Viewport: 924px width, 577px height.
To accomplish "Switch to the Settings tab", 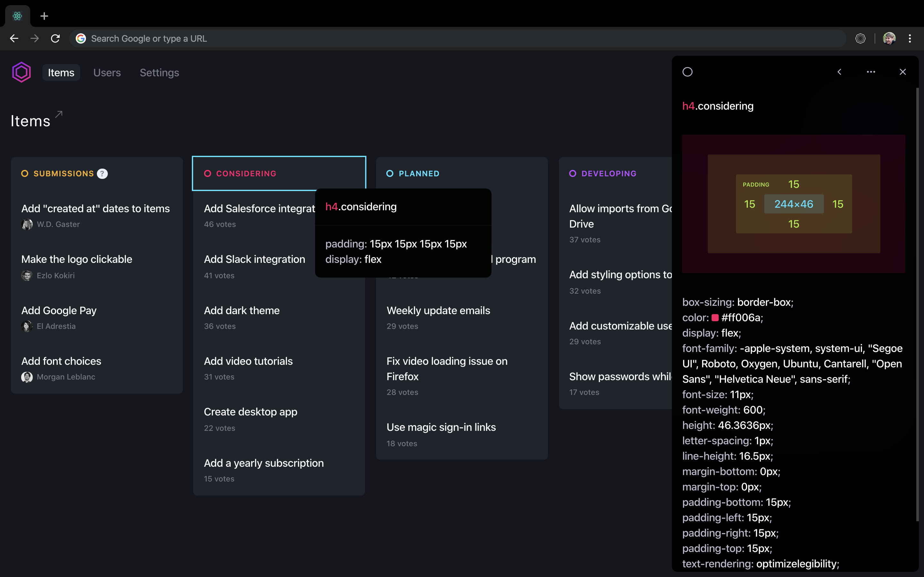I will (x=159, y=72).
